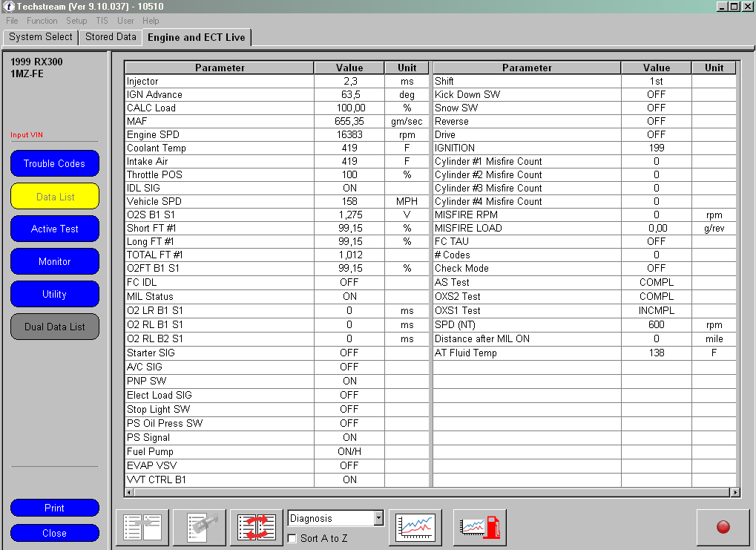
Task: Click the Techstream title bar icon
Action: [x=8, y=7]
